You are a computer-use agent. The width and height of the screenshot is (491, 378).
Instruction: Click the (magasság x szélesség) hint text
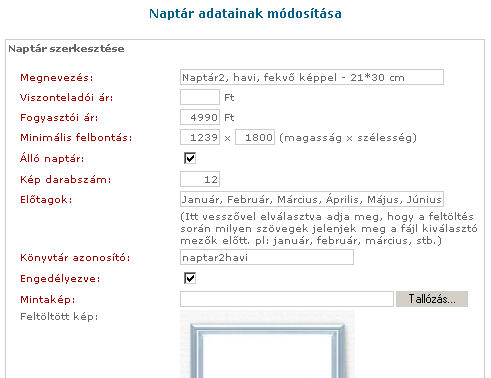348,138
